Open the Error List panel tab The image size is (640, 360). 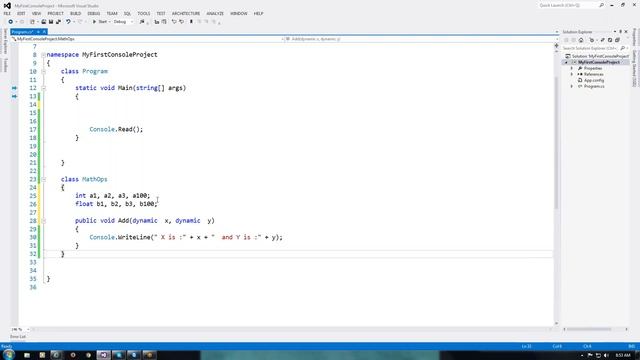click(18, 337)
